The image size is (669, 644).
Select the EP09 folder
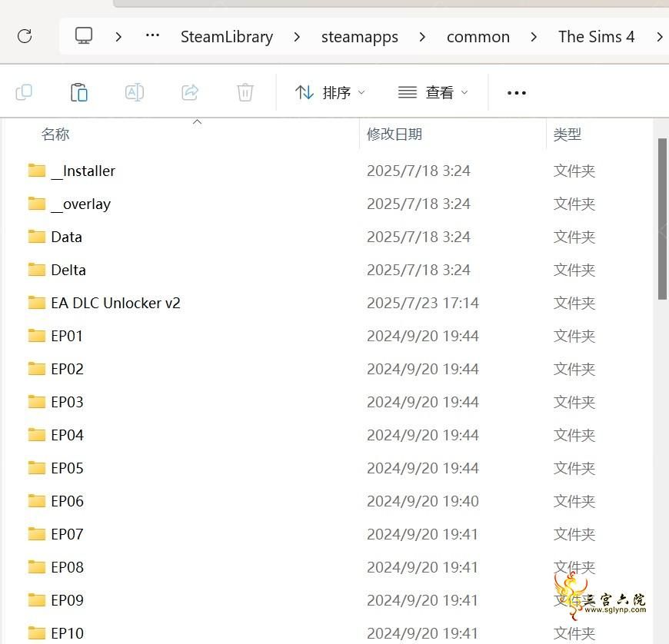click(x=67, y=600)
